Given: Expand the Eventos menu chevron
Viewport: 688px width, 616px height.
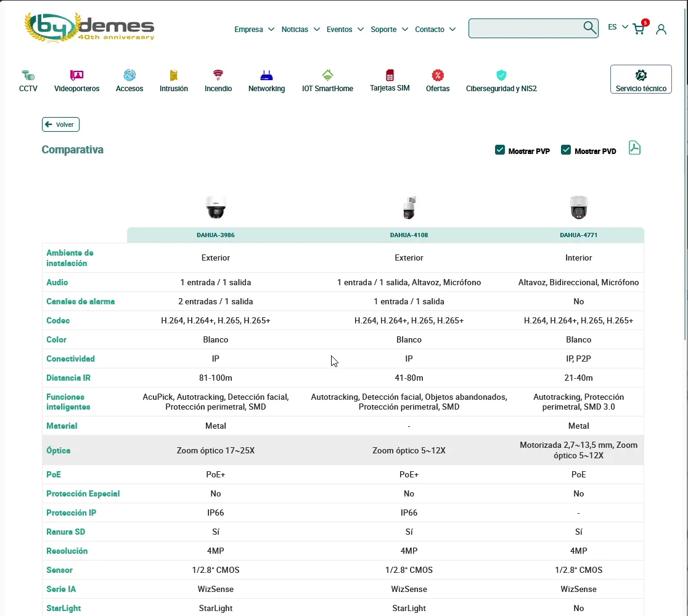Looking at the screenshot, I should 361,30.
